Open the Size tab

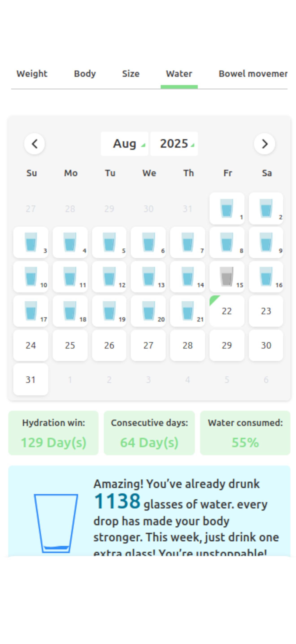pos(131,74)
